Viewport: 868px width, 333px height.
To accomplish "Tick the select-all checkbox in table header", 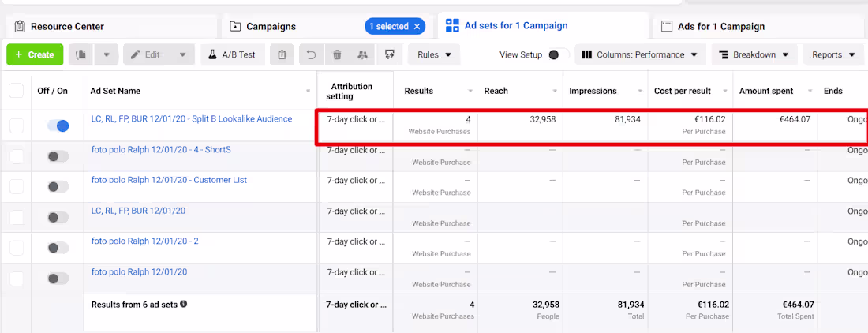I will (x=17, y=90).
